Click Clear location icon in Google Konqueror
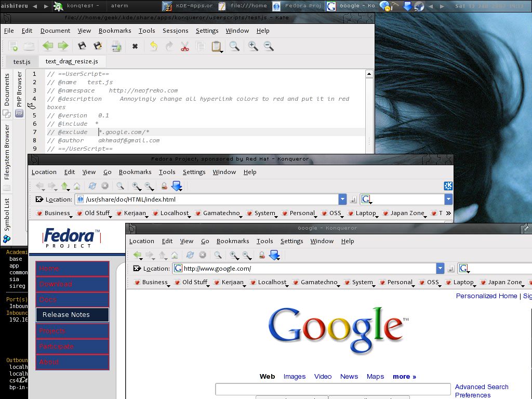 (137, 269)
